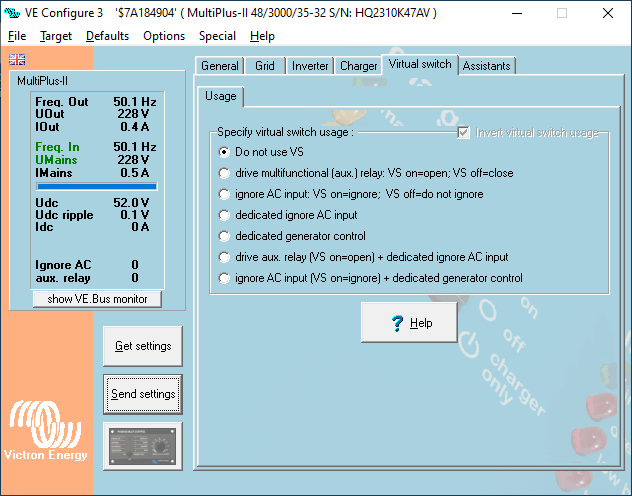
Task: Select the Do not use VS option
Action: [x=261, y=152]
